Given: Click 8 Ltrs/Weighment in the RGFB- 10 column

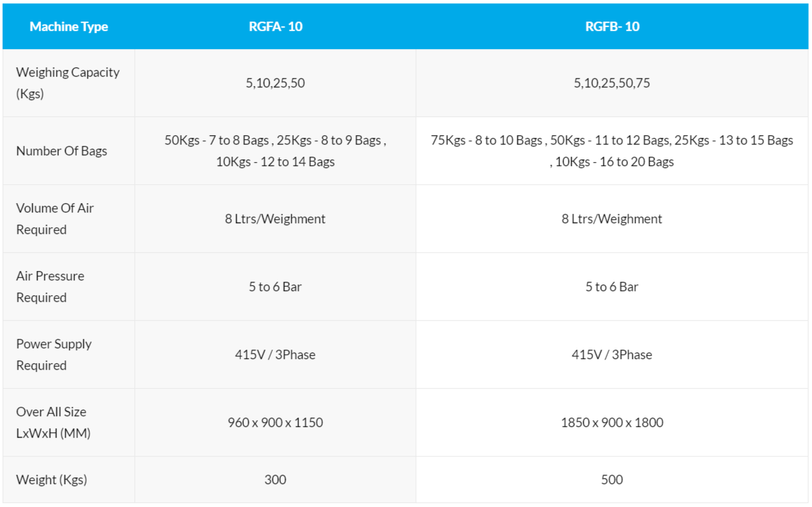Looking at the screenshot, I should point(612,219).
